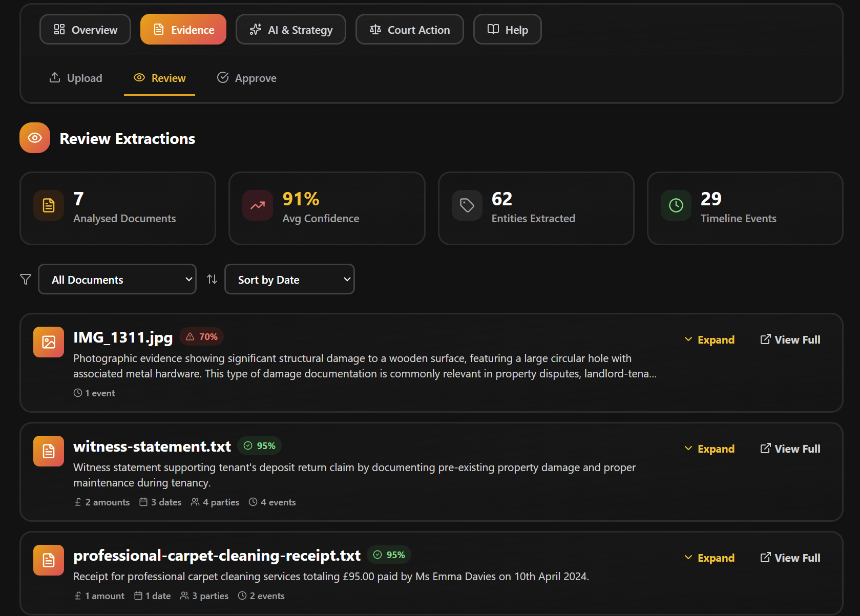Click the Timeline Events clock icon

coord(676,205)
